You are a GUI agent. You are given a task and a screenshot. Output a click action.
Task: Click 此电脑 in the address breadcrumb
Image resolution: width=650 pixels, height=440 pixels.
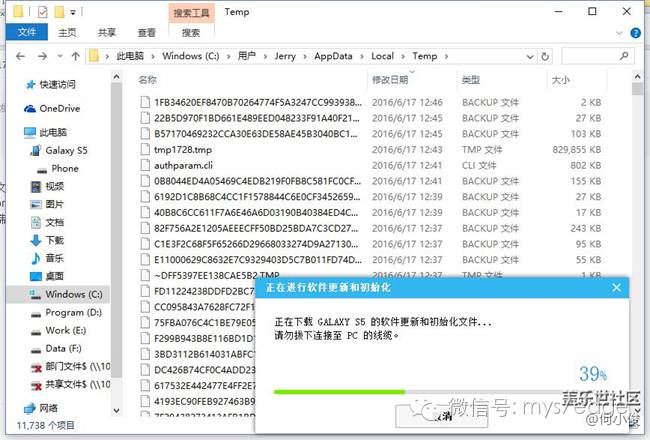click(130, 56)
